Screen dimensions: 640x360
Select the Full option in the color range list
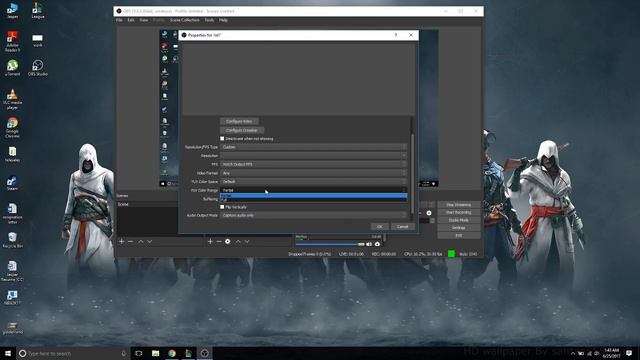coord(313,200)
